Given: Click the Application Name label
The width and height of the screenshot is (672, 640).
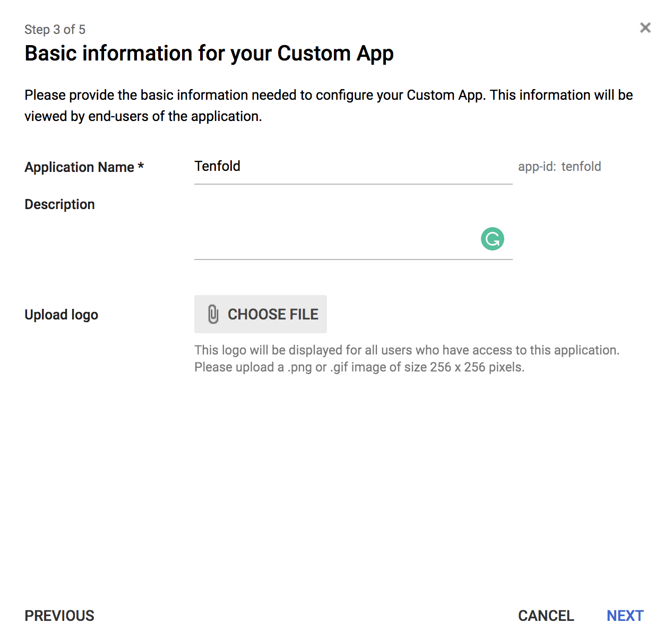Looking at the screenshot, I should click(x=84, y=167).
